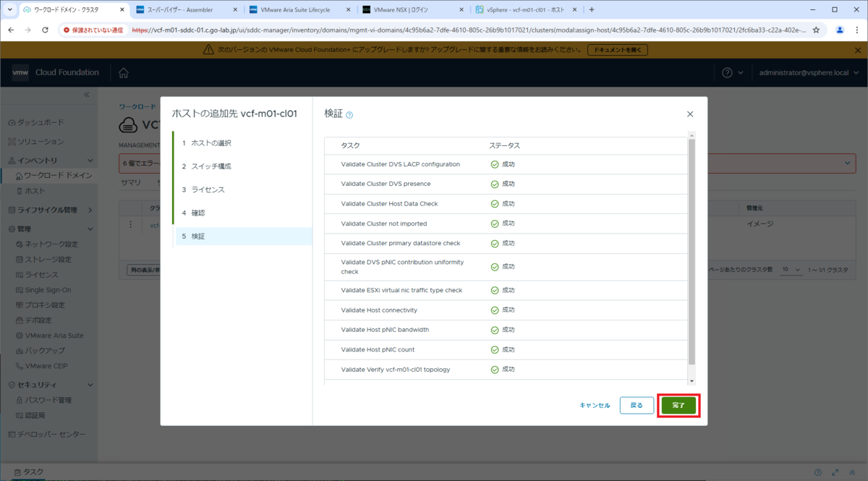This screenshot has height=481, width=868.
Task: Collapse the 管理 section
Action: pyautogui.click(x=90, y=229)
